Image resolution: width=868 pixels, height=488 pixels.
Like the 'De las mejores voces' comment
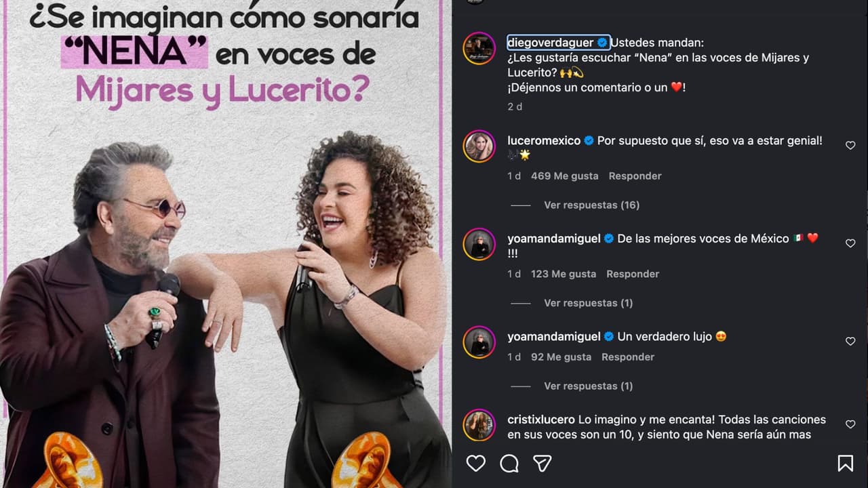[x=850, y=243]
